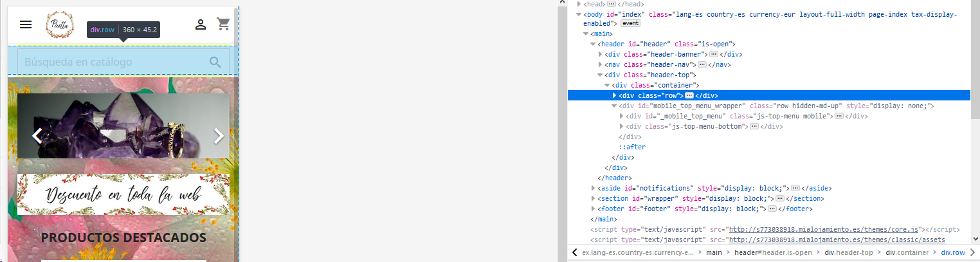This screenshot has height=262, width=980.
Task: Select the div.container breadcrumb
Action: tap(907, 253)
